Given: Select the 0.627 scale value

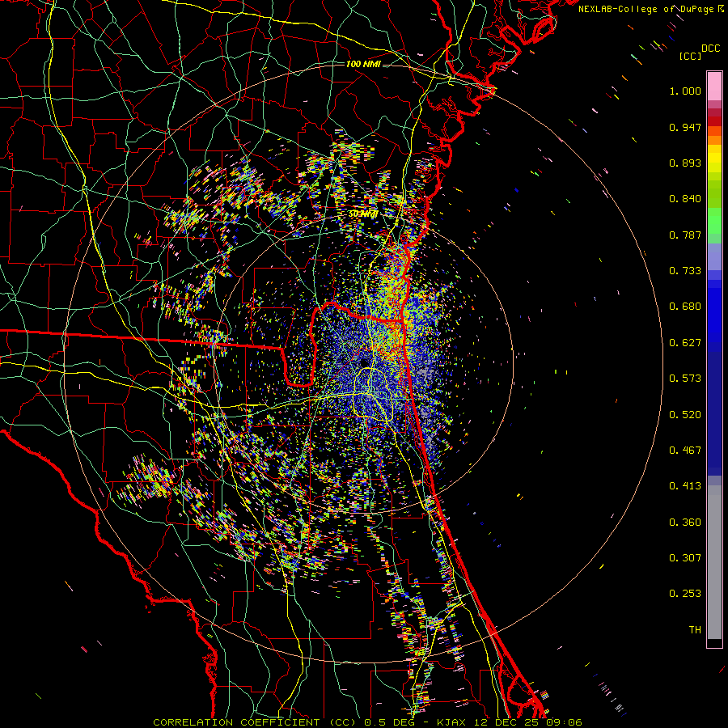Looking at the screenshot, I should tap(685, 343).
